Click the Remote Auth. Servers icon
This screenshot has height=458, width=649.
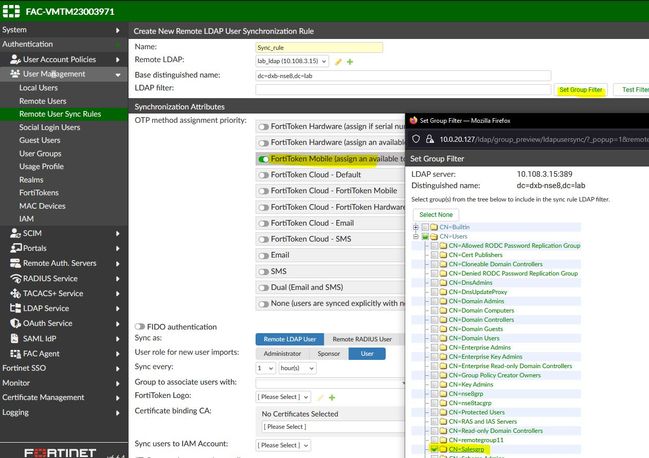point(15,263)
